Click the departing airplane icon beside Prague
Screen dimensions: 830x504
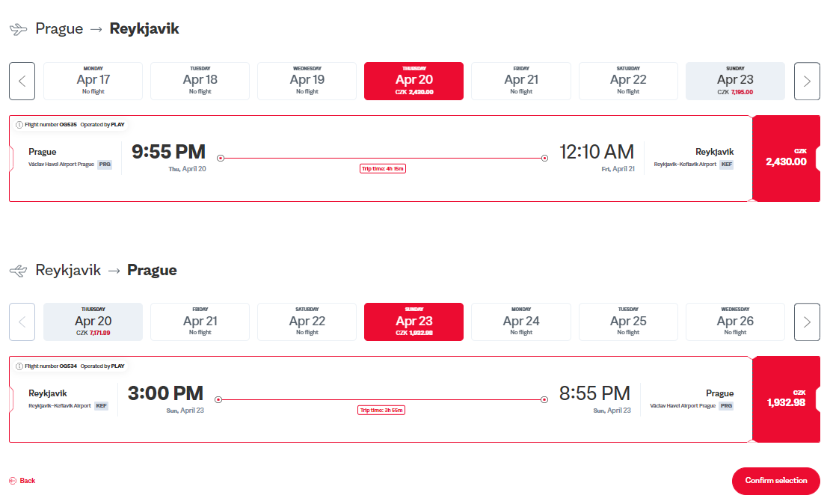click(19, 29)
